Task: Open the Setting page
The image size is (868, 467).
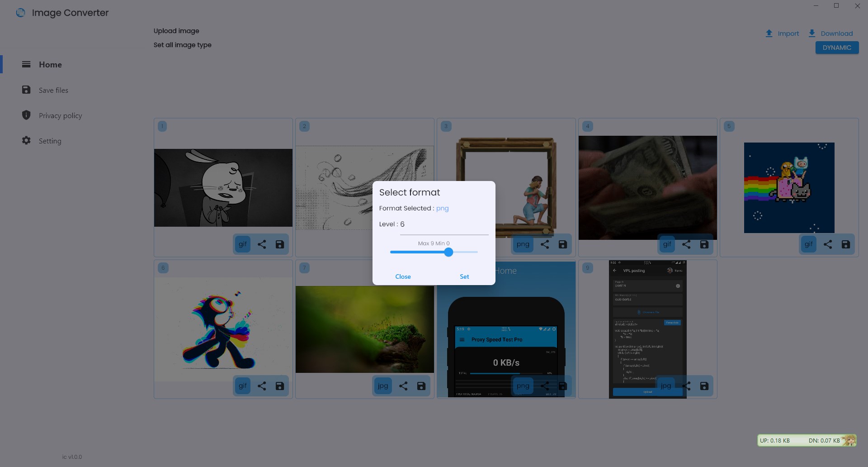Action: 50,141
